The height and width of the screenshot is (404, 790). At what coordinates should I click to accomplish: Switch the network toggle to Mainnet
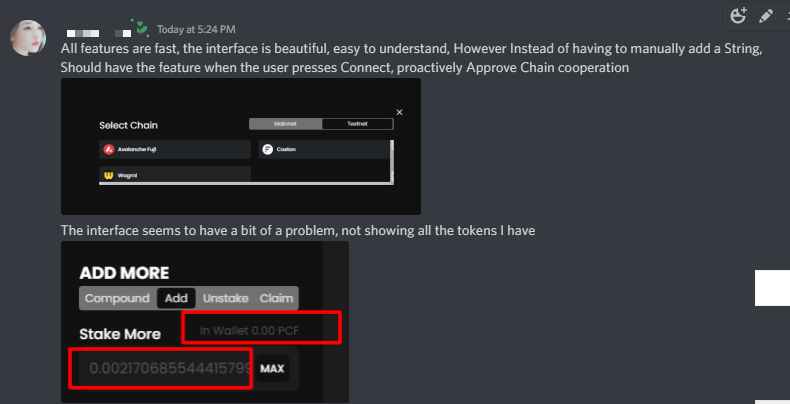(x=285, y=124)
